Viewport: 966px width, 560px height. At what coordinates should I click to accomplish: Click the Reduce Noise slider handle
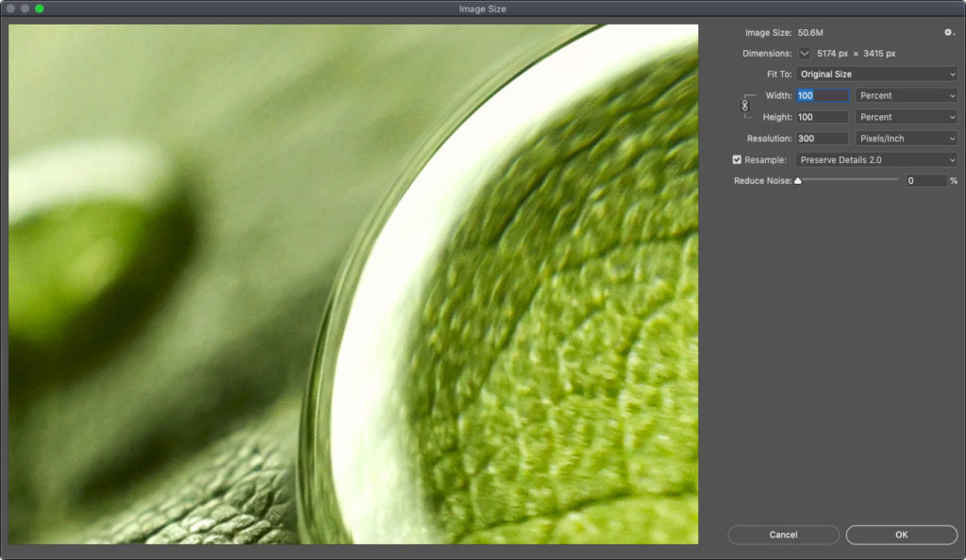coord(796,180)
